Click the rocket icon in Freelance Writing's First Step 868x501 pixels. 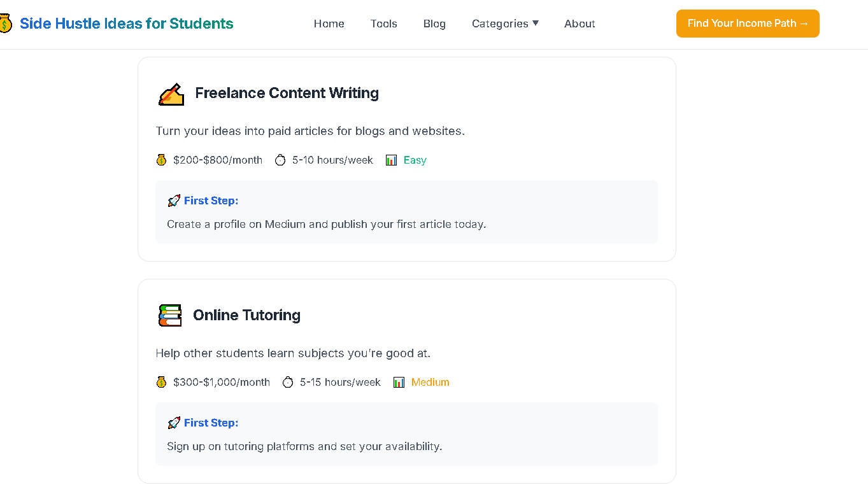point(173,200)
